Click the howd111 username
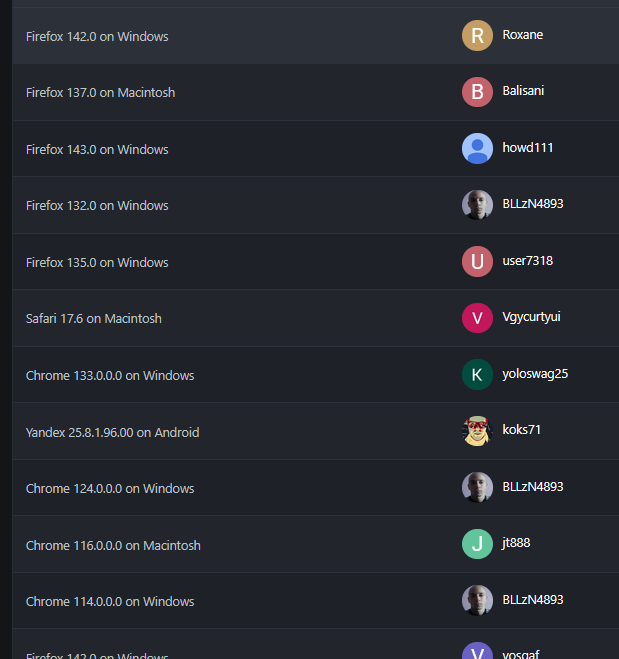 (x=528, y=148)
